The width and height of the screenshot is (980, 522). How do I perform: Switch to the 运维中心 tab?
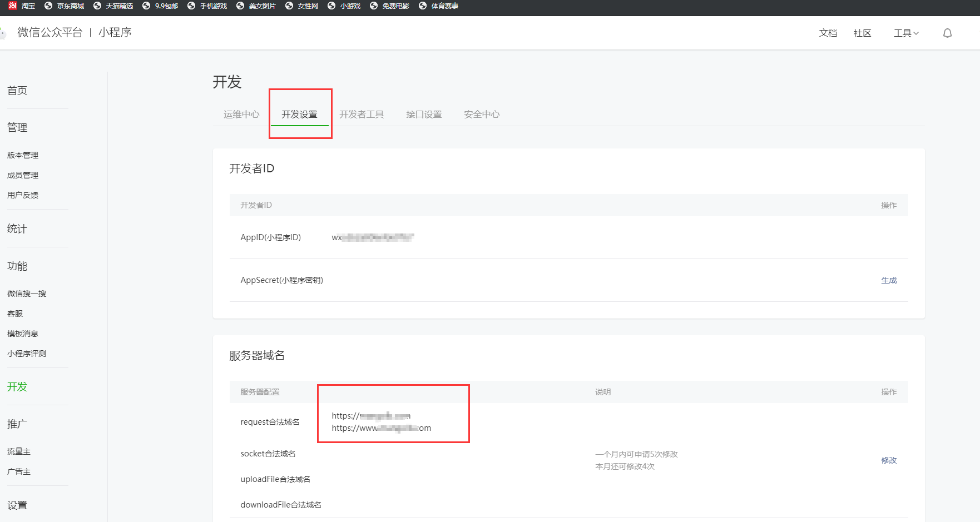click(x=241, y=114)
